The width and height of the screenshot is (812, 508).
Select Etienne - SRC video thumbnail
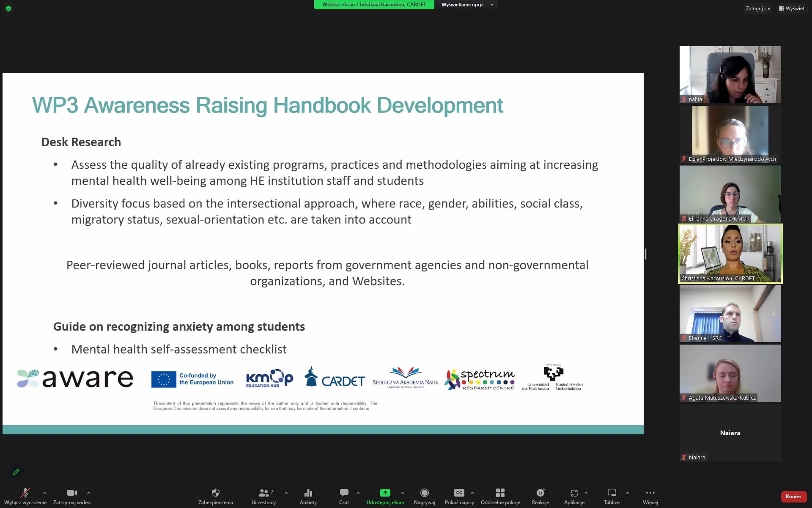(730, 313)
